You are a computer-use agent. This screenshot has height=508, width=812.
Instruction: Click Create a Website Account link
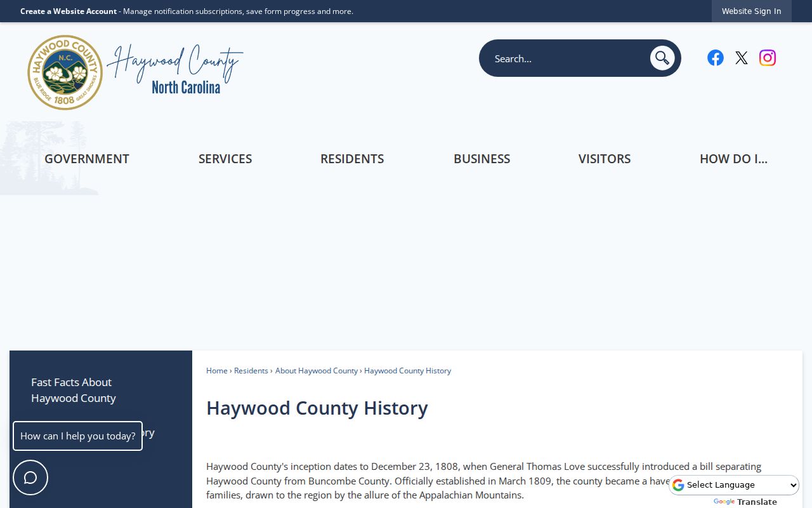click(x=69, y=11)
